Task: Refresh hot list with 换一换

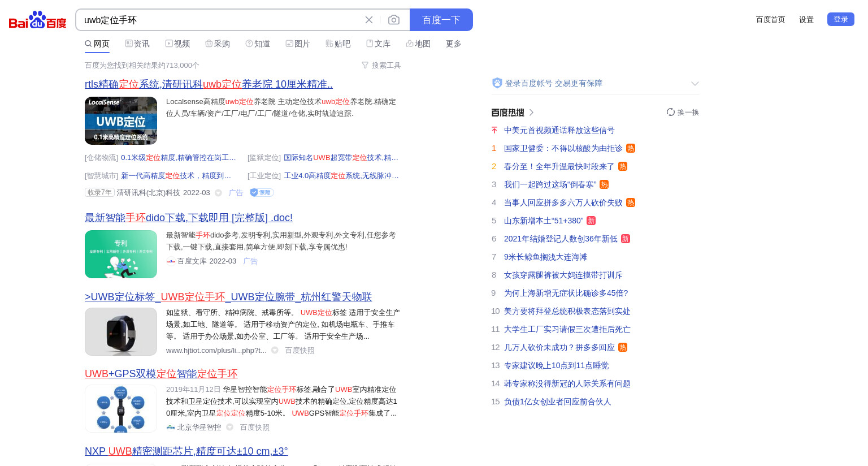Action: [683, 113]
